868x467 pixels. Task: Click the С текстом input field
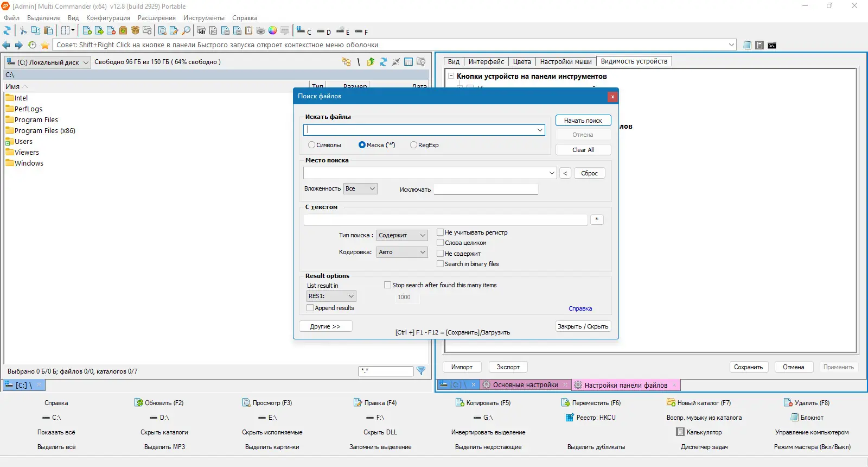coord(445,219)
